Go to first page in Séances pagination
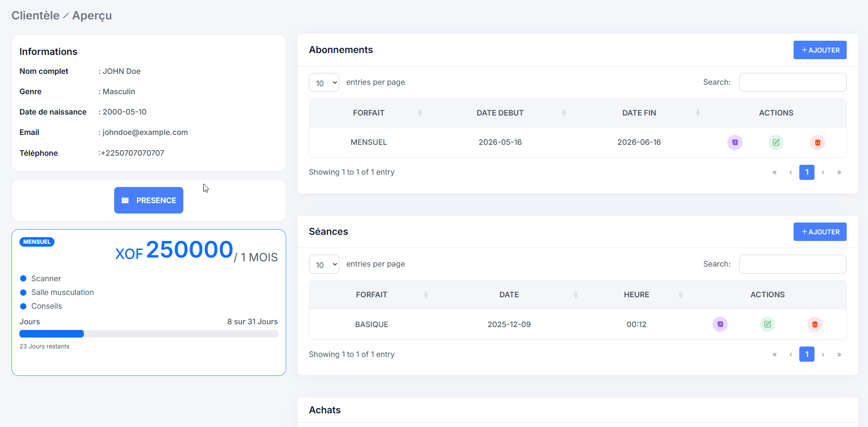This screenshot has height=427, width=868. [x=775, y=354]
